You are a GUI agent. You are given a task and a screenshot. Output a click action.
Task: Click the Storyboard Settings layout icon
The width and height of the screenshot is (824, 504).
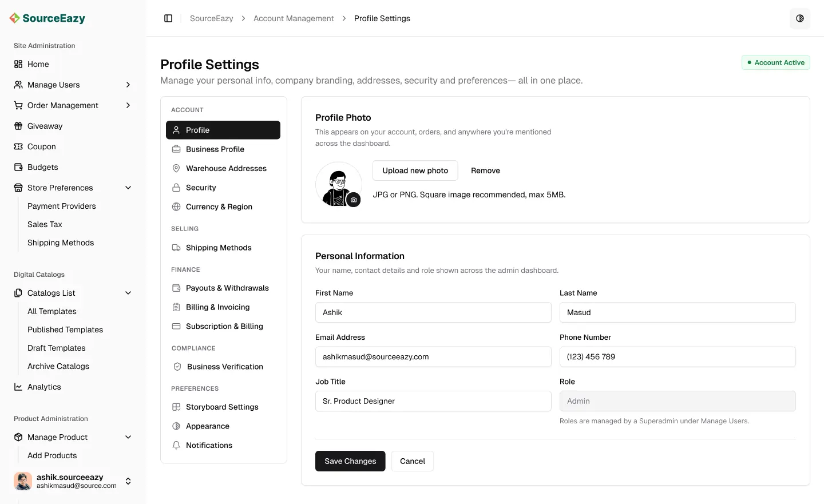coord(176,407)
